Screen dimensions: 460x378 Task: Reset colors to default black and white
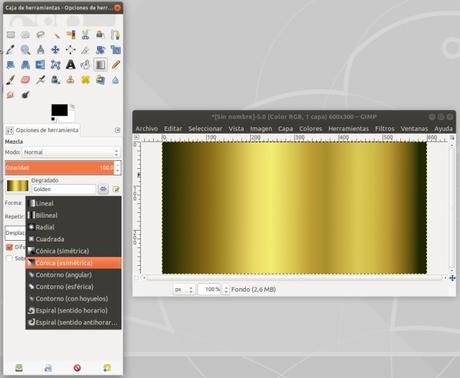53,119
